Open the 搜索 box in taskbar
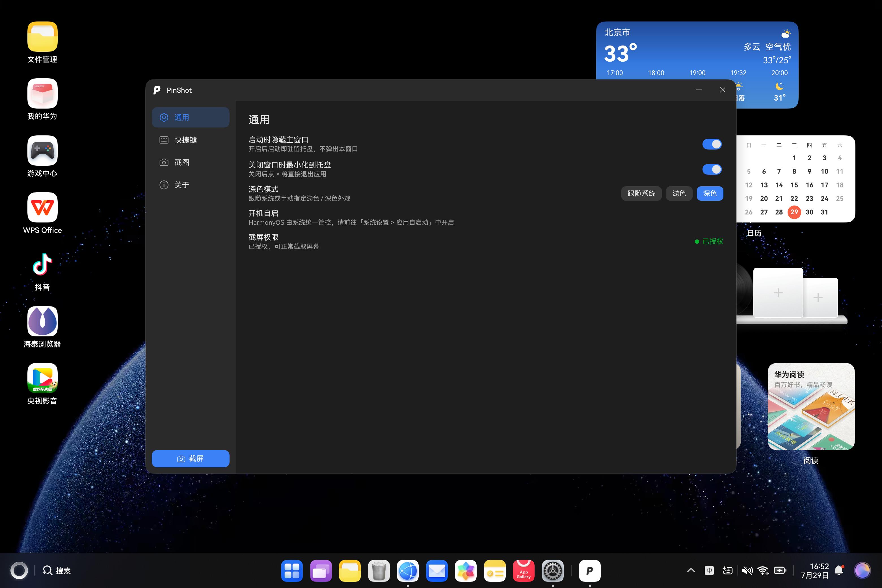882x588 pixels. coord(57,571)
